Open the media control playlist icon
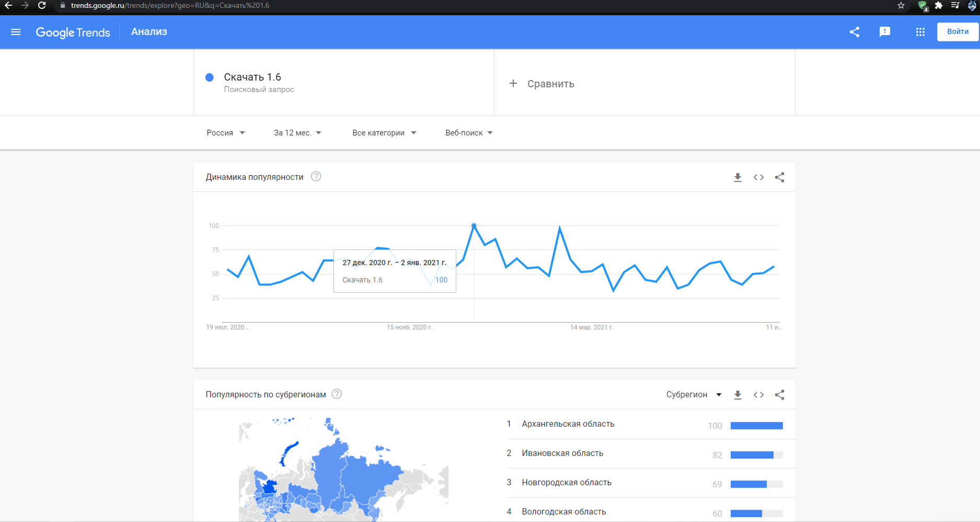 (955, 5)
